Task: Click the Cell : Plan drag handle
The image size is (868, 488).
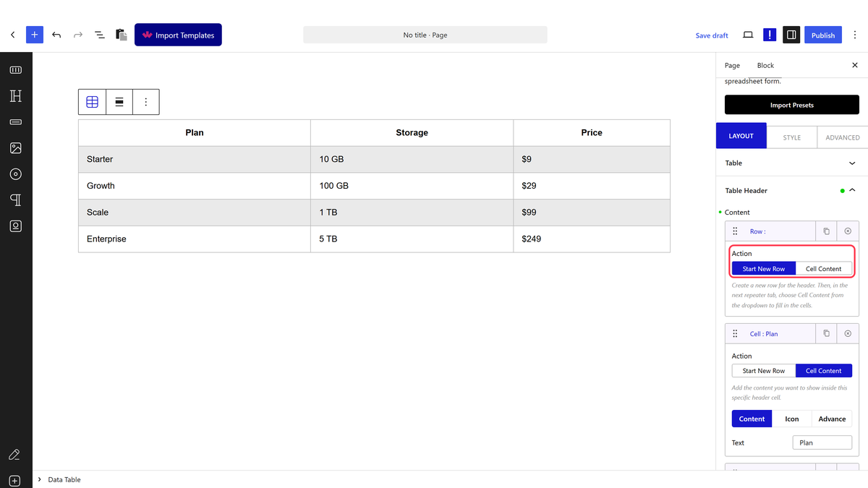Action: 735,334
